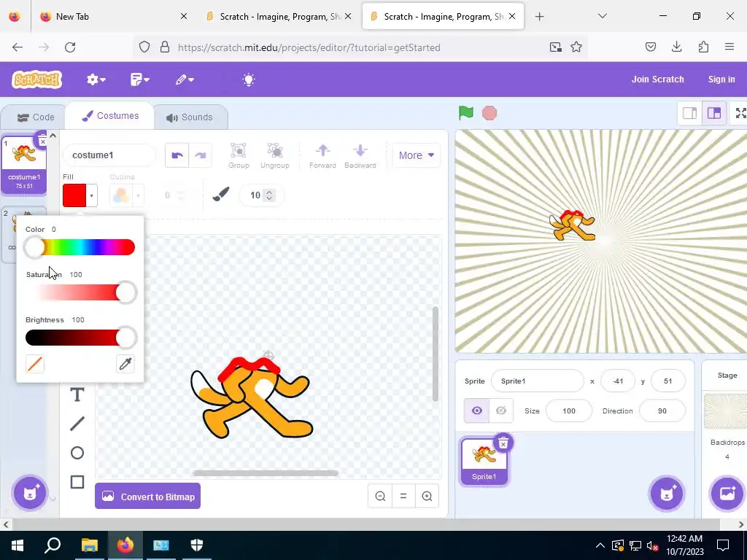Open the Tutorials lightbulb
The width and height of the screenshot is (747, 560).
249,79
